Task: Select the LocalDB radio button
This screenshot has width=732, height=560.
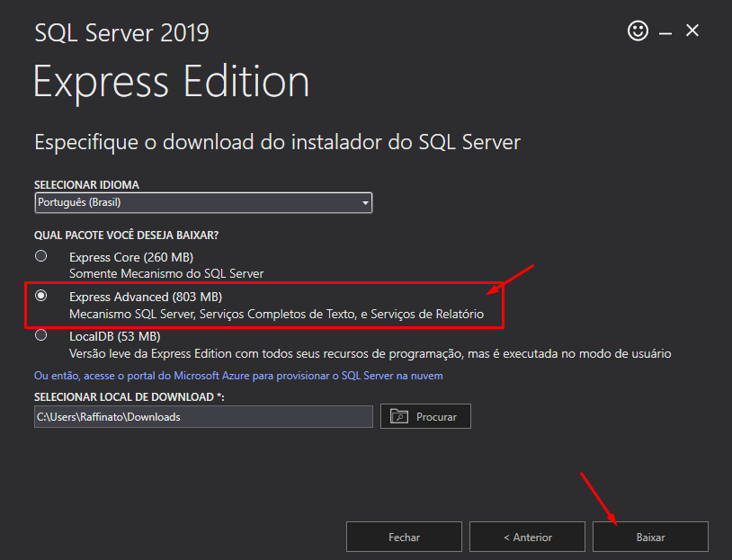Action: [41, 335]
